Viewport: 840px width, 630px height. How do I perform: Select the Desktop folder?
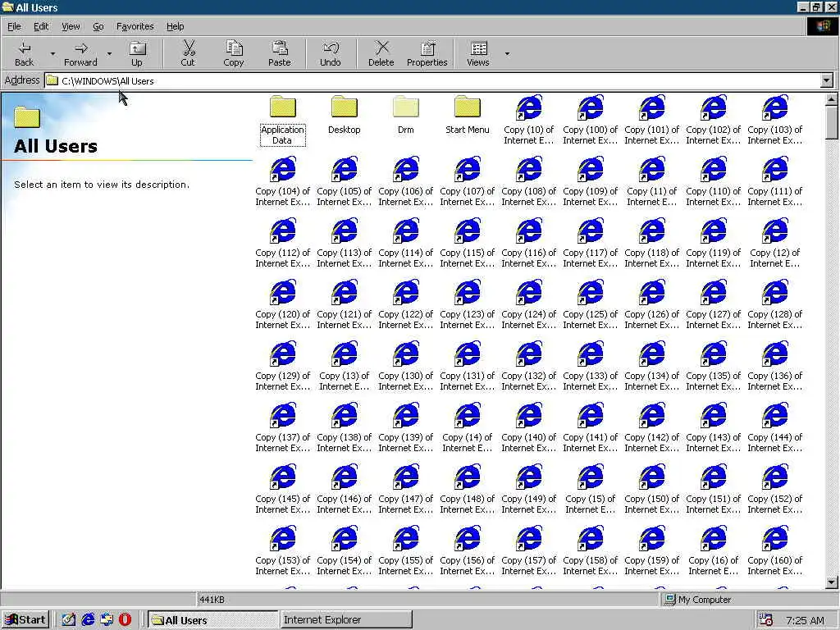[x=344, y=115]
